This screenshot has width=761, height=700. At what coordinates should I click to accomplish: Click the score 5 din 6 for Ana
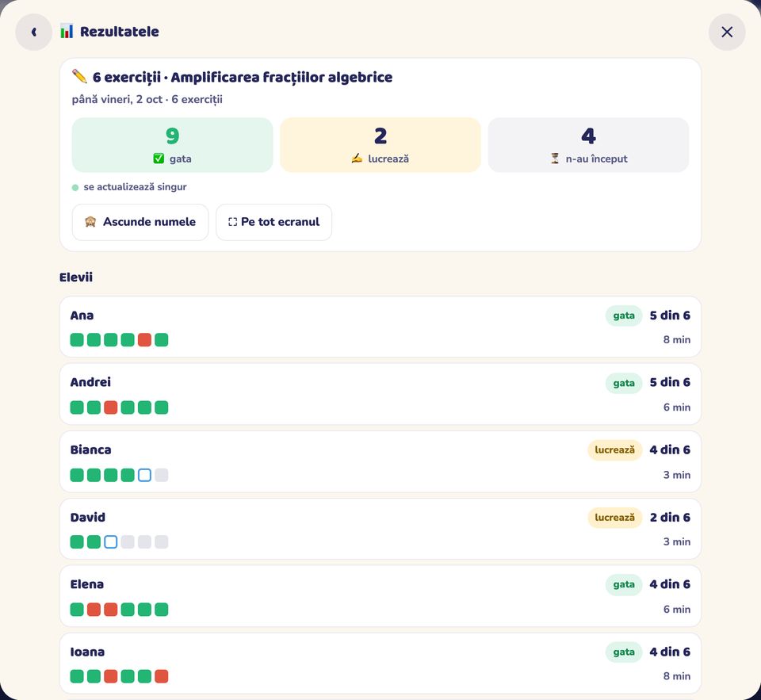[x=670, y=316]
